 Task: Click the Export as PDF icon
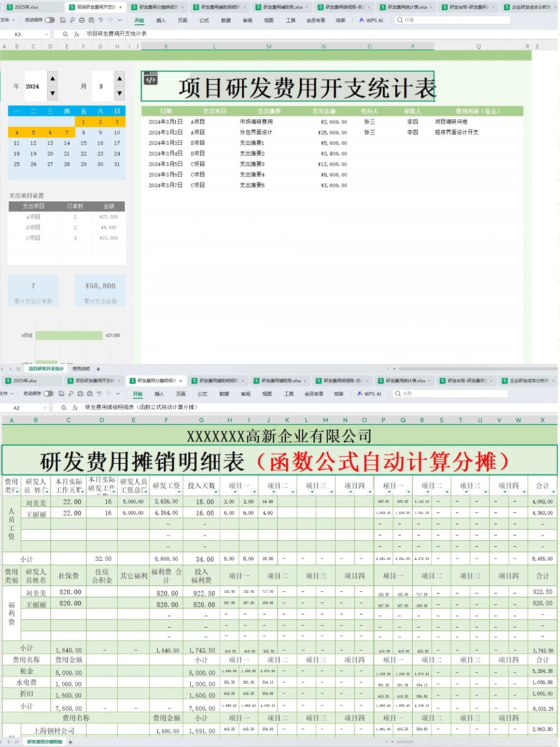point(72,20)
